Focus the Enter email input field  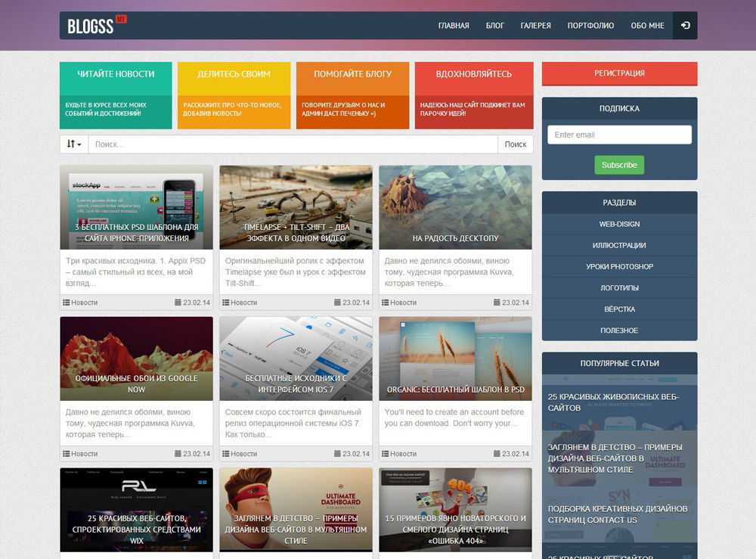620,135
